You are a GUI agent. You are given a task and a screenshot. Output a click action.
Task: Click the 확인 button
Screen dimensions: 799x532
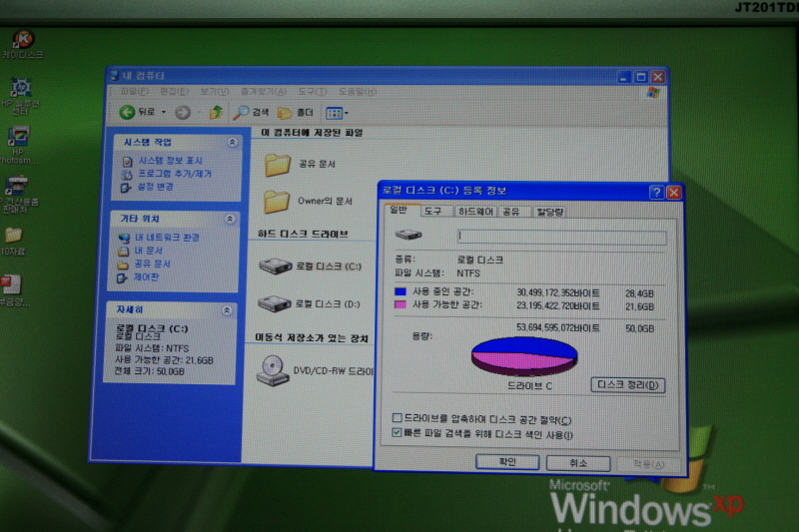click(507, 462)
